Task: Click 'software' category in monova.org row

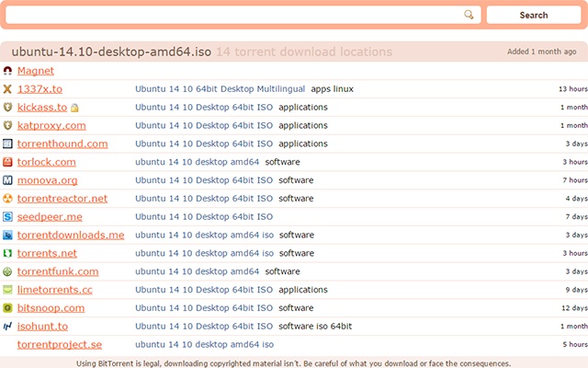Action: (296, 180)
